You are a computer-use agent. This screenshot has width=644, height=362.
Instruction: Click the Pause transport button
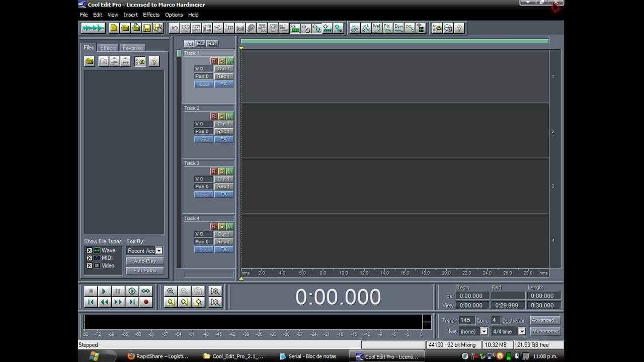(118, 291)
